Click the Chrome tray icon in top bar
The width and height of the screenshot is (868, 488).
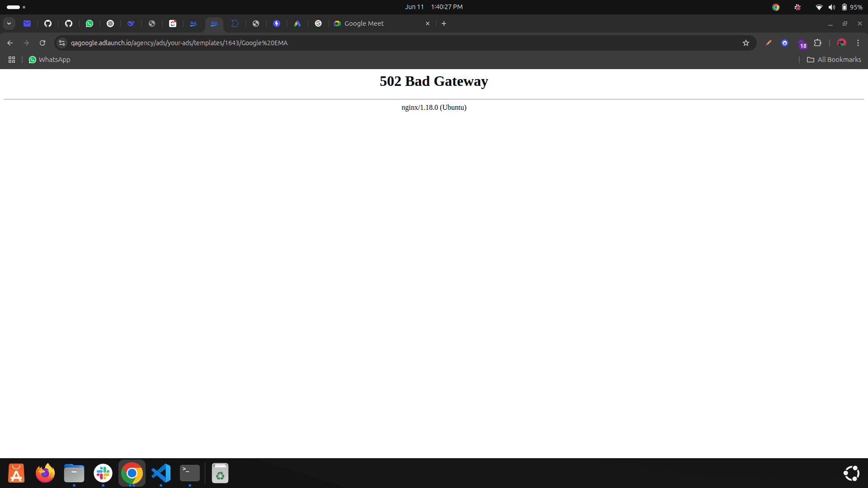[776, 7]
